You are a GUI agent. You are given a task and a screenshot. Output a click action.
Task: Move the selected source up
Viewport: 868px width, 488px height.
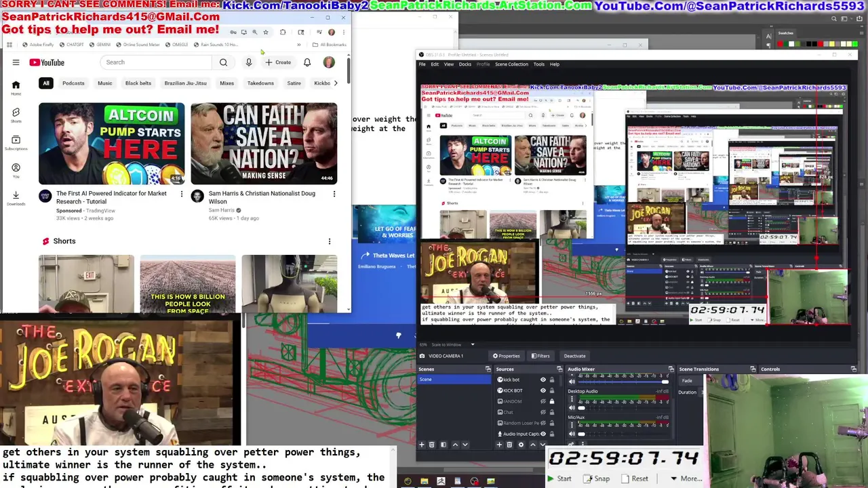point(533,445)
